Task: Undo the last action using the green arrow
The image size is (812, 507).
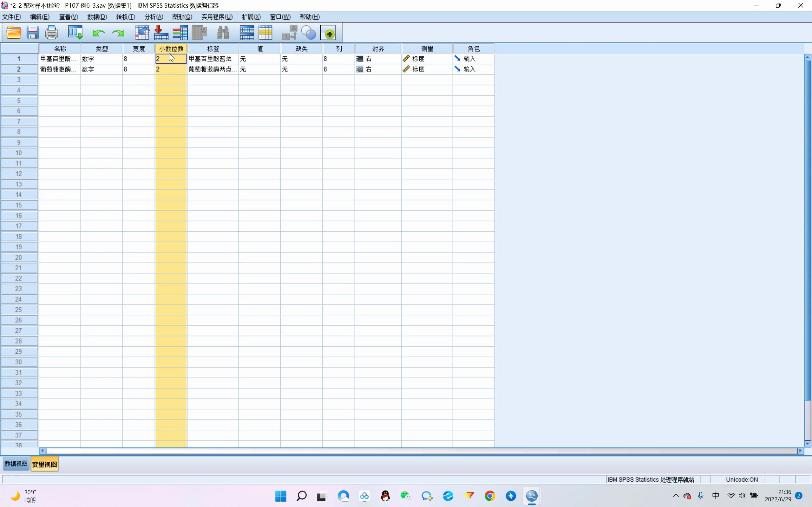Action: (98, 33)
